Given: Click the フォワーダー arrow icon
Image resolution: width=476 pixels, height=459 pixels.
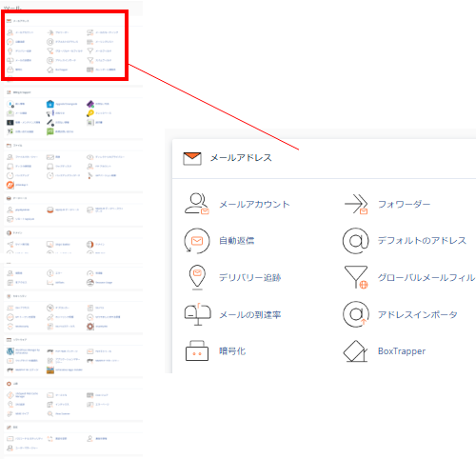Looking at the screenshot, I should click(356, 204).
